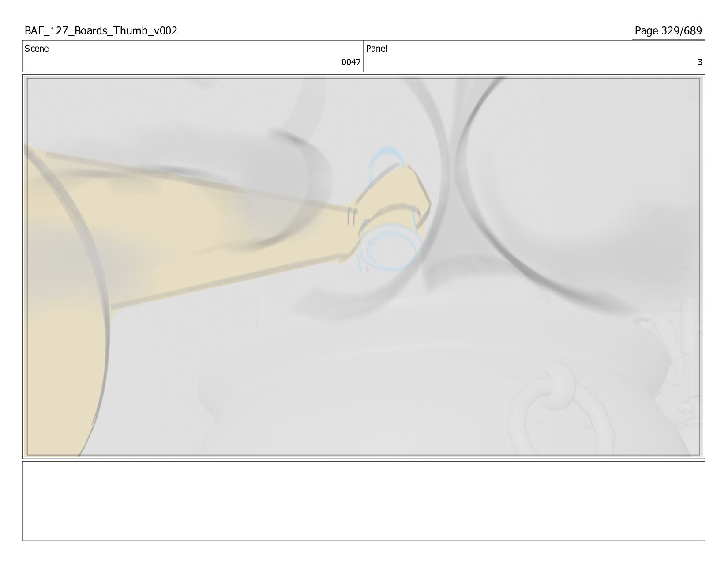Image resolution: width=728 pixels, height=563 pixels.
Task: Click the document title BAF_127_Boards_Thumb_v002
Action: (x=101, y=30)
